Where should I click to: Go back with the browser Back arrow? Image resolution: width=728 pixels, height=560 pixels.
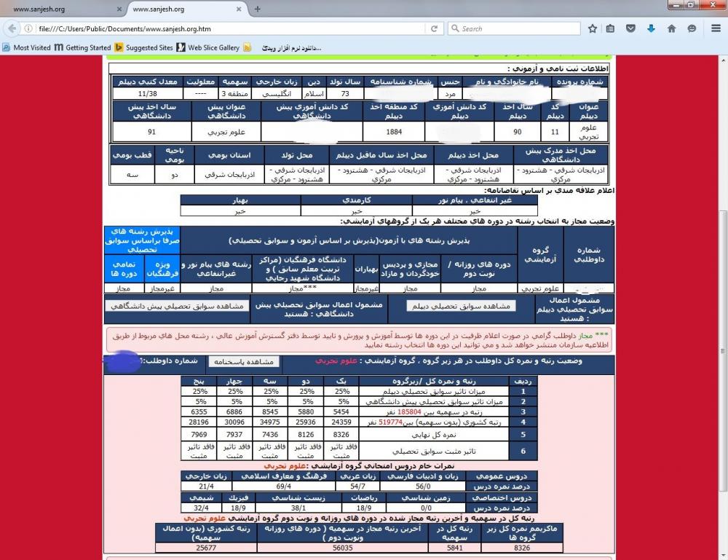(x=12, y=28)
